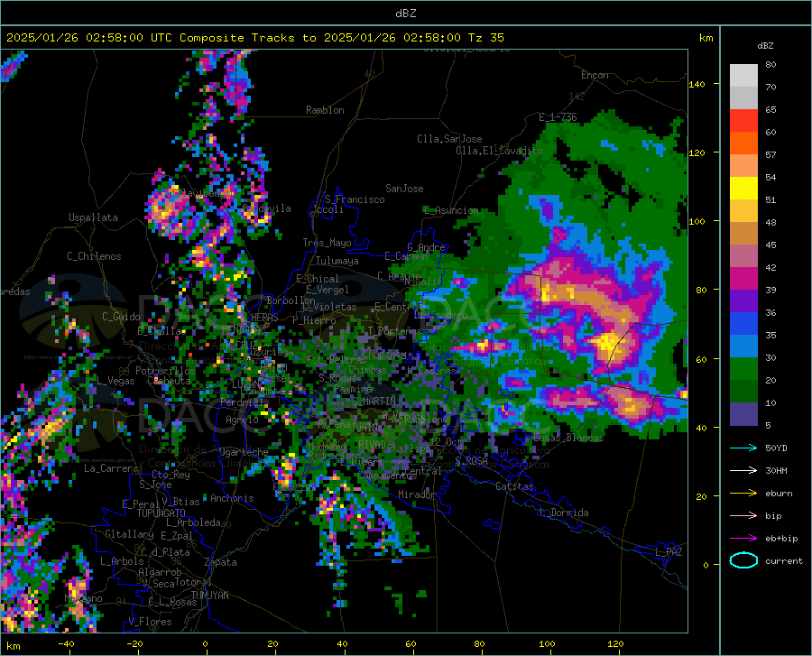Click the 'L_Arbols' map label
This screenshot has height=656, width=812.
pos(122,560)
